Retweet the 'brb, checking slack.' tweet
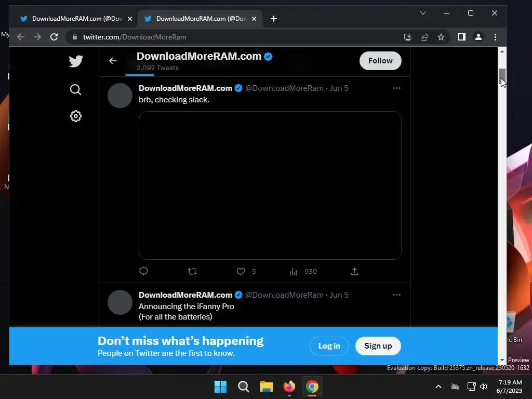 tap(192, 271)
